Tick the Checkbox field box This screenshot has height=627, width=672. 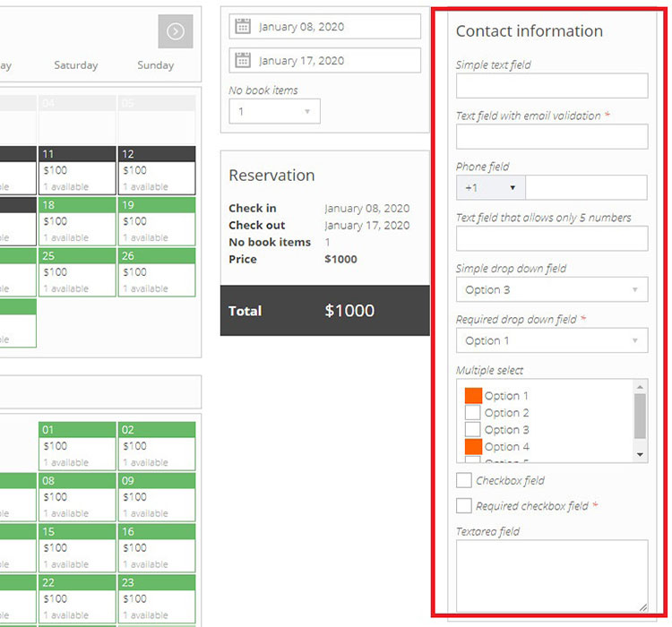pyautogui.click(x=464, y=480)
